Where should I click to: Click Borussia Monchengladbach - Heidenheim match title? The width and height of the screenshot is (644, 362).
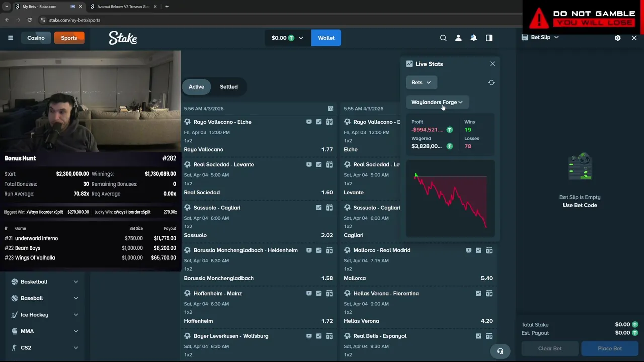point(246,250)
